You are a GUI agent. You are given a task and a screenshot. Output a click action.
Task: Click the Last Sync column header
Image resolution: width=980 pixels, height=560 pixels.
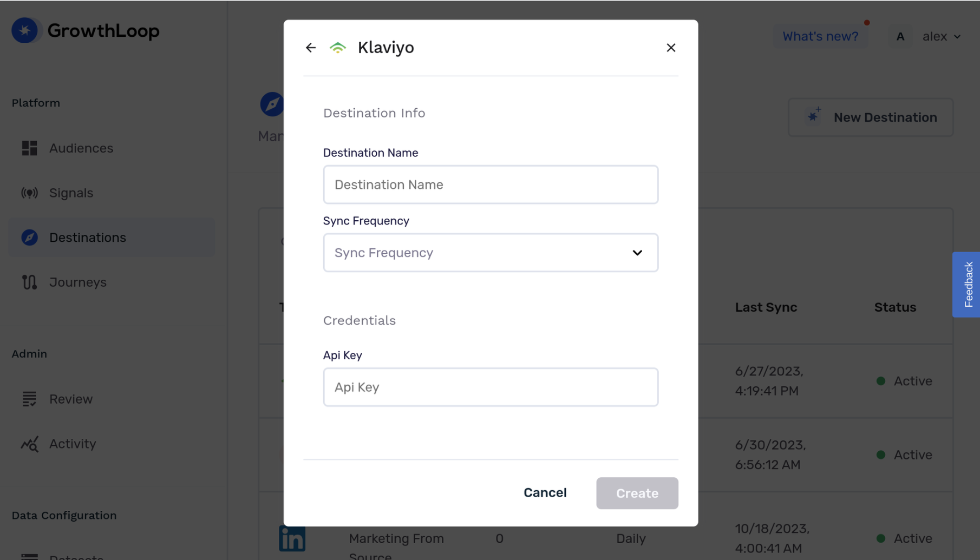[766, 307]
